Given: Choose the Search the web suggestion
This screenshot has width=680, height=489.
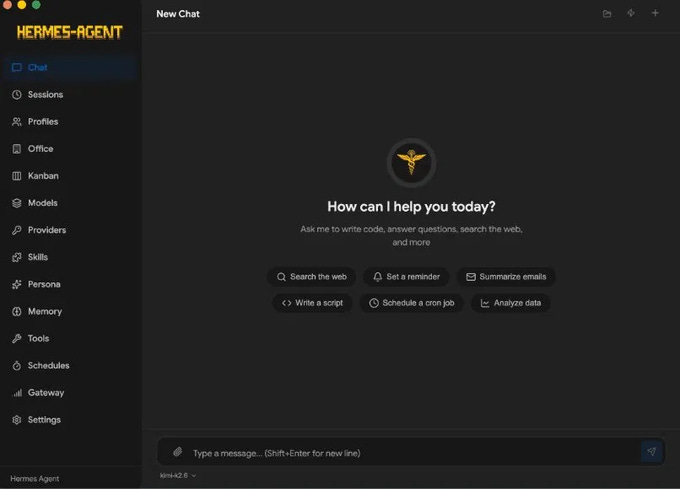Looking at the screenshot, I should tap(312, 277).
